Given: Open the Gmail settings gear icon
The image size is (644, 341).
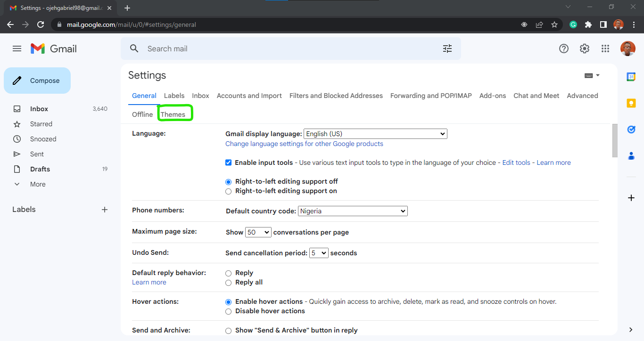Looking at the screenshot, I should click(x=584, y=48).
